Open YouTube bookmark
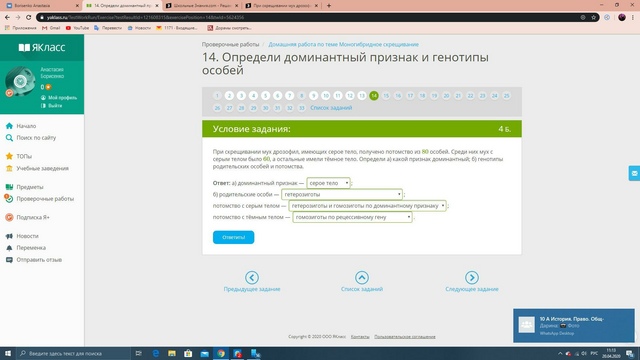The image size is (640, 360). coord(77,28)
